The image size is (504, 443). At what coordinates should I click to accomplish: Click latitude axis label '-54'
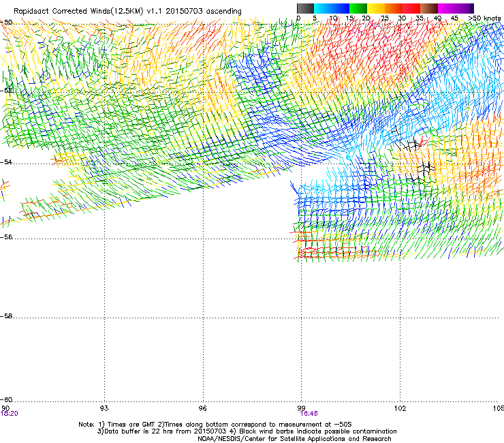tap(6, 162)
